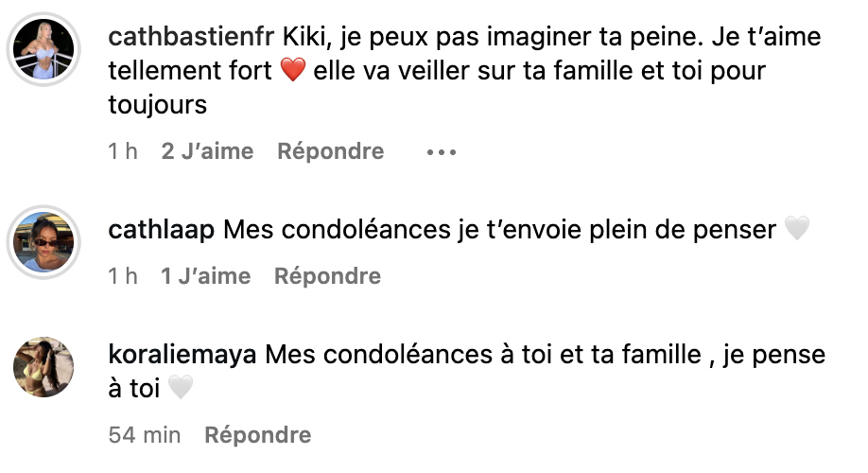Click the cathlaap username link

pos(162,230)
